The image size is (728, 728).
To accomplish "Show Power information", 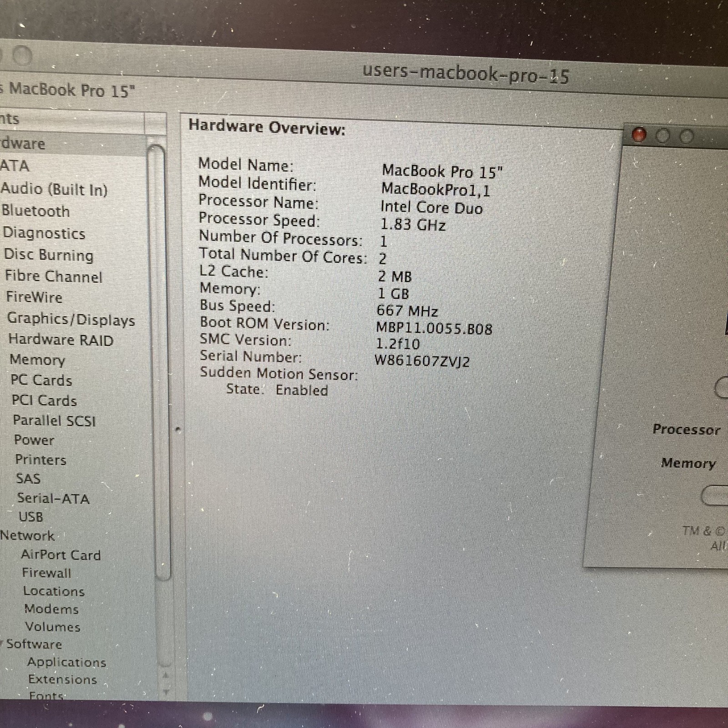I will point(34,440).
